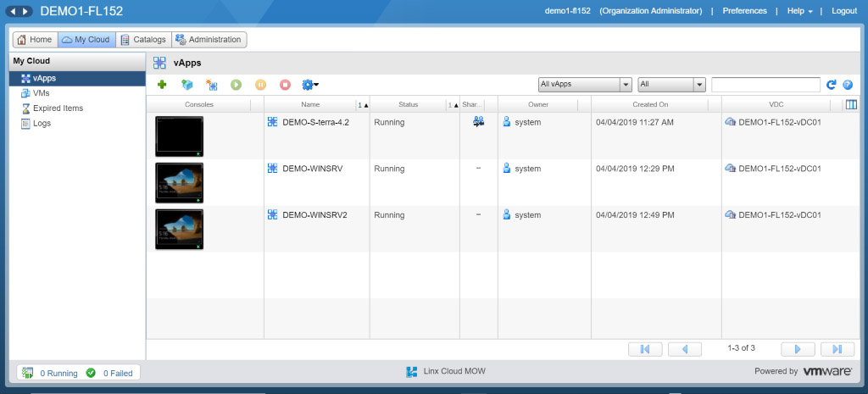Click the blue help question mark icon
This screenshot has height=394, width=868.
(848, 85)
